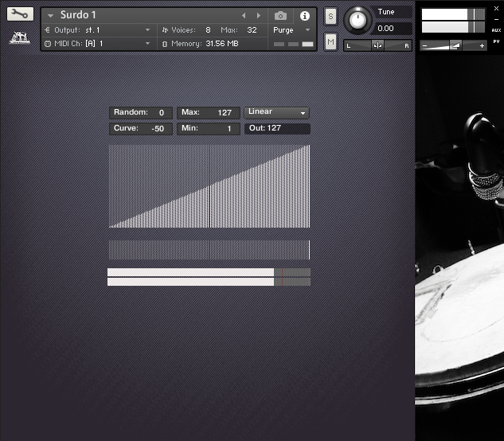Click the Max voices value 32

tap(252, 30)
